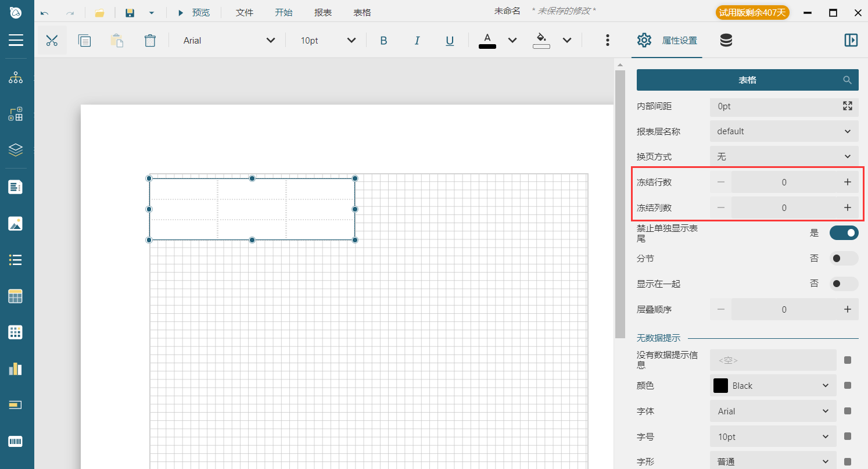The width and height of the screenshot is (868, 469).
Task: Open the data source stack icon
Action: coord(726,40)
